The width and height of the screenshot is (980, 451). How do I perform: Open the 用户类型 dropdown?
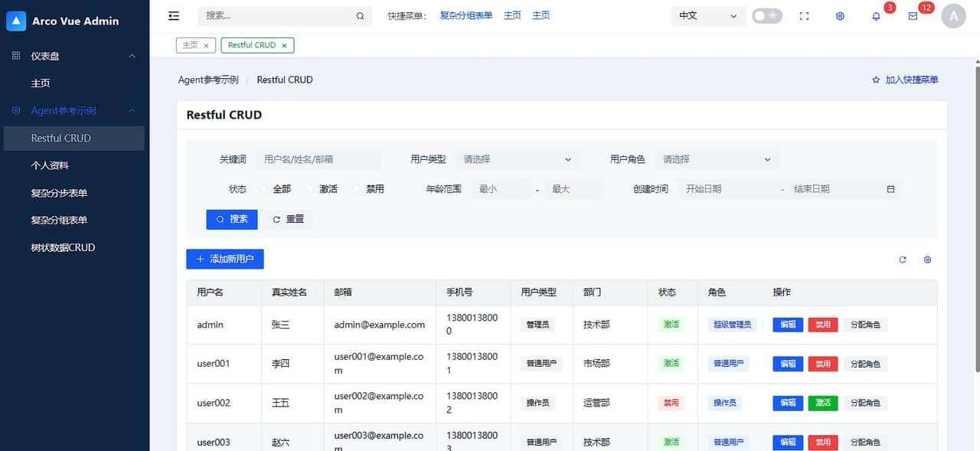click(x=518, y=159)
